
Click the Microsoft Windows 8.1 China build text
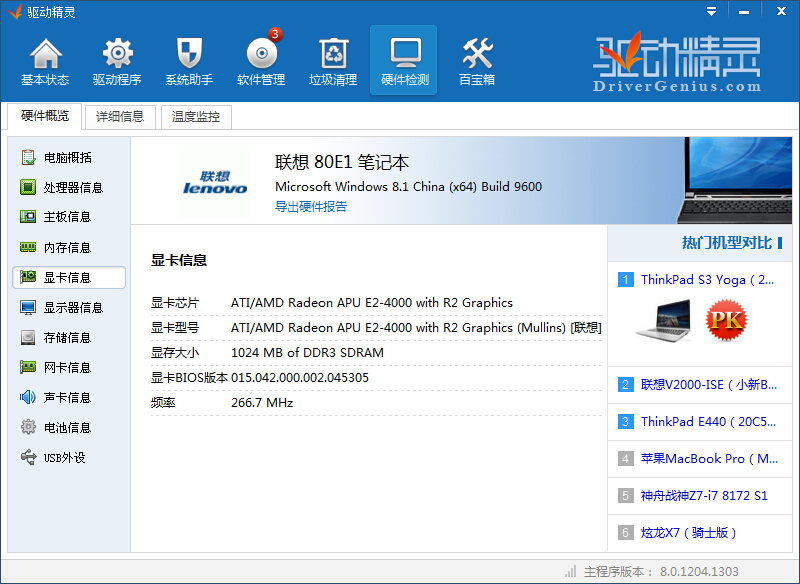(408, 187)
